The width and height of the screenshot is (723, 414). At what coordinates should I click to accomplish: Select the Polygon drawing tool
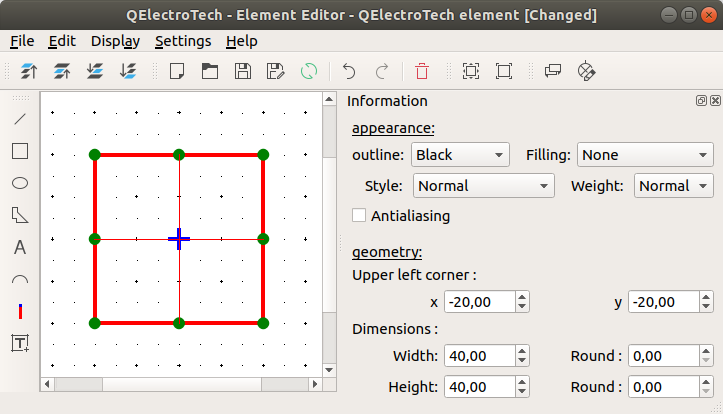[x=20, y=215]
